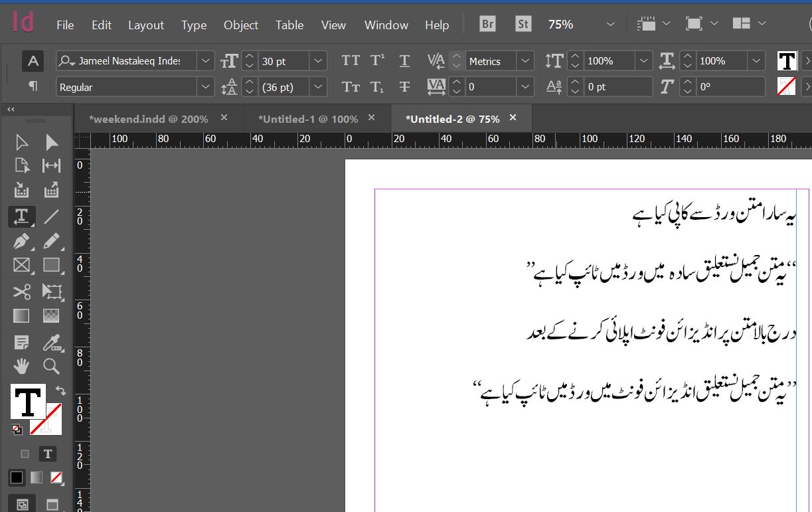This screenshot has width=812, height=512.
Task: Click the Zoom magnifier tool
Action: pyautogui.click(x=52, y=366)
